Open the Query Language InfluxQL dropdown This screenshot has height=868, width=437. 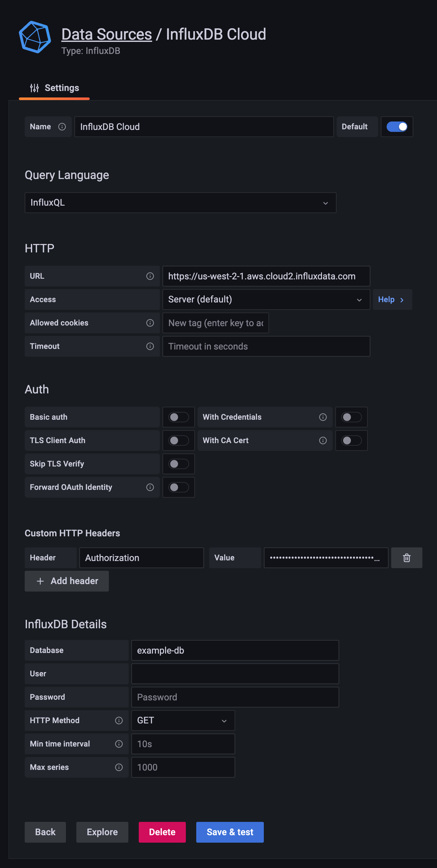181,203
